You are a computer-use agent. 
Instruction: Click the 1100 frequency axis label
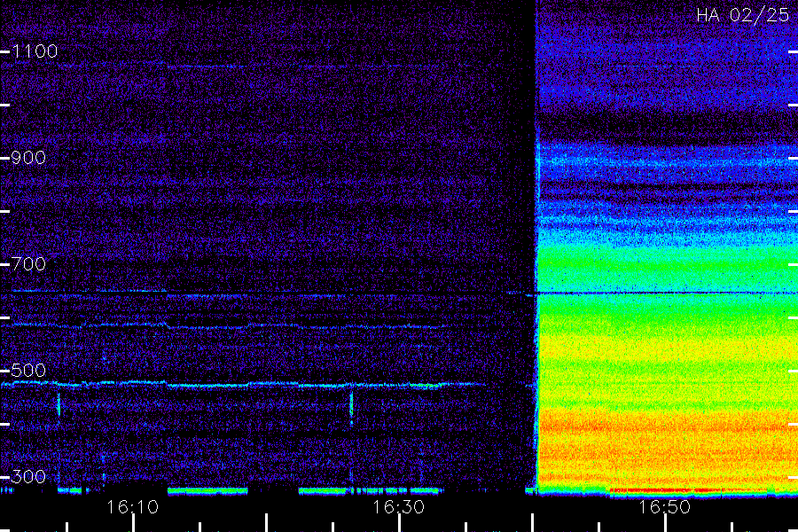35,51
